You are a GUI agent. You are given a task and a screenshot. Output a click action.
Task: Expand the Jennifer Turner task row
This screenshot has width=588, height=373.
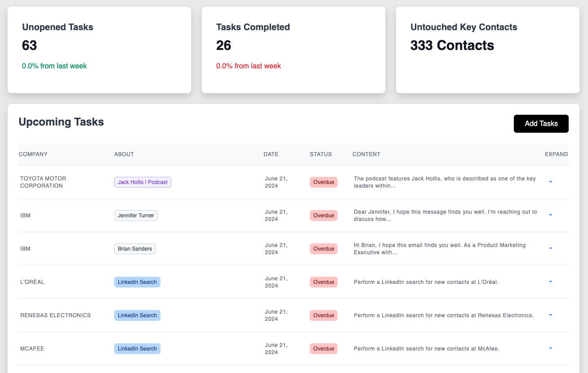[551, 215]
